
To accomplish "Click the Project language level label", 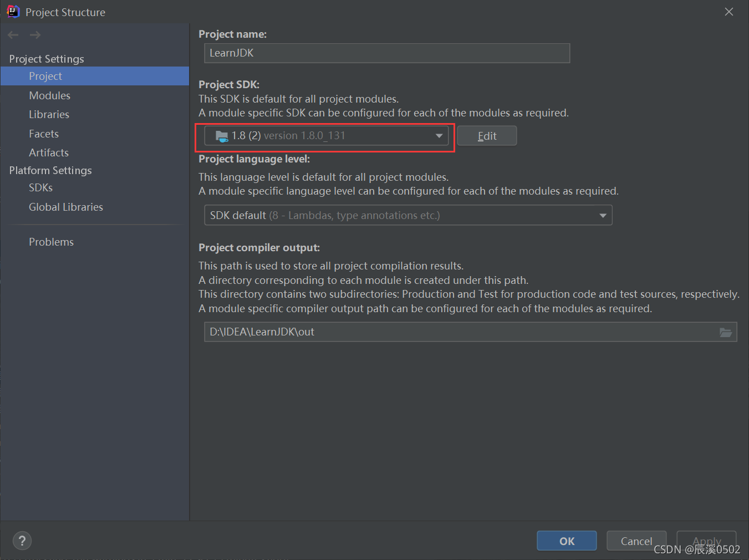I will pos(254,159).
